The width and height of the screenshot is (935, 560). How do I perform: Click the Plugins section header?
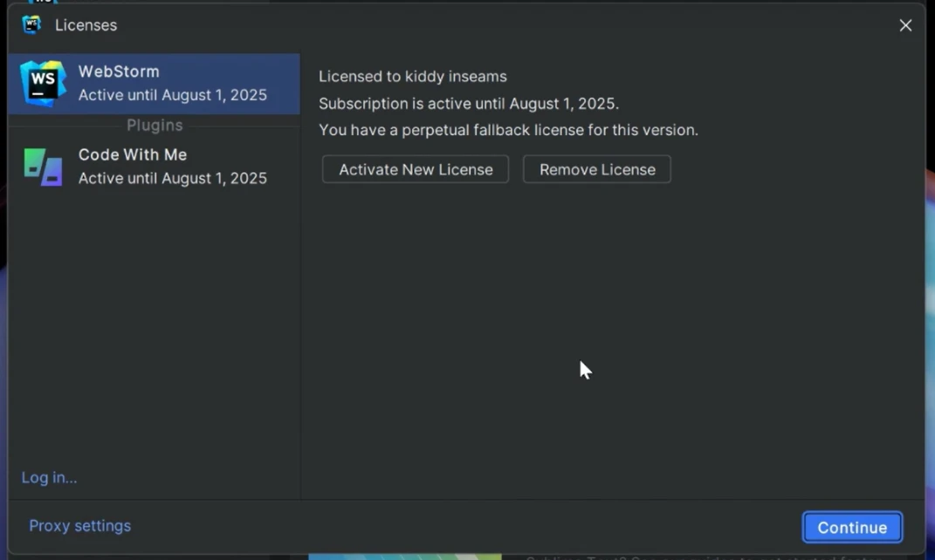coord(155,125)
